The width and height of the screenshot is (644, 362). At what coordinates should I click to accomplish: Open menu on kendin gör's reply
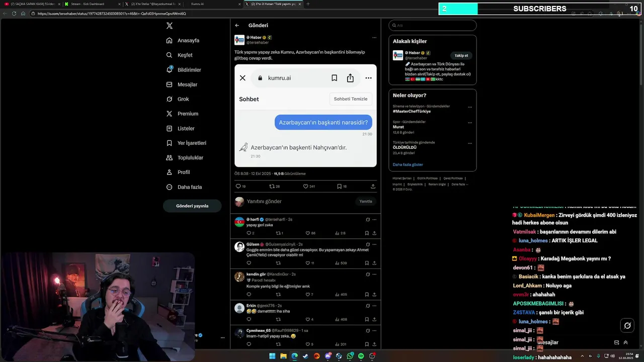tap(374, 275)
